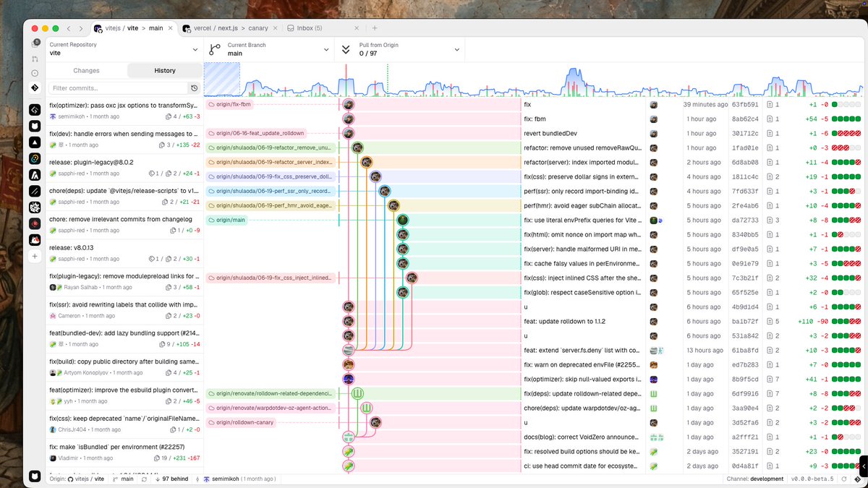Switch to the Changes tab
This screenshot has width=868, height=488.
click(x=86, y=70)
